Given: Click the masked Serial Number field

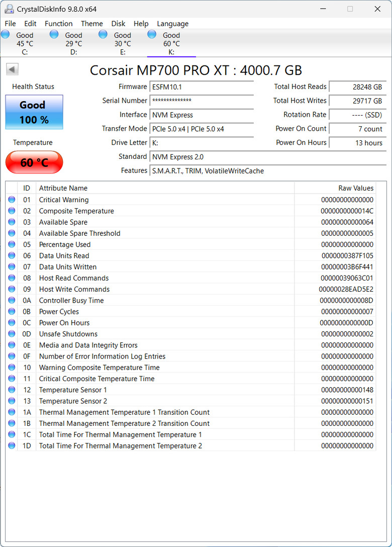Looking at the screenshot, I should coord(202,101).
